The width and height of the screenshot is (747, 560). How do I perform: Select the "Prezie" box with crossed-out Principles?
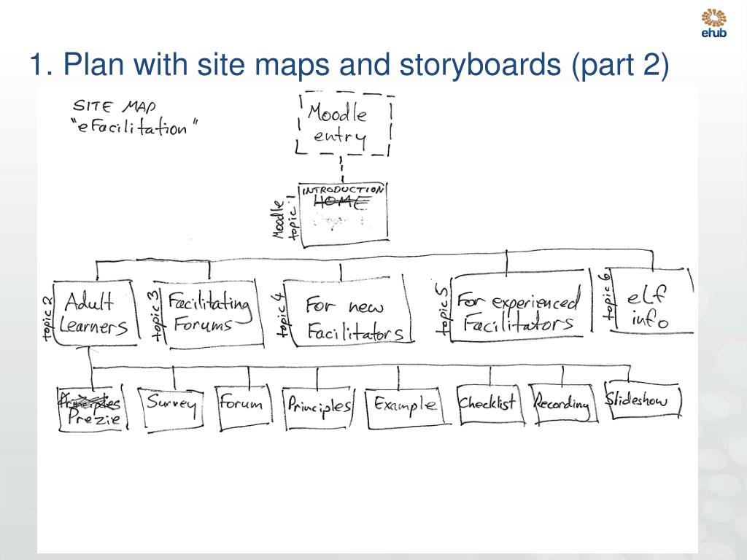click(x=92, y=408)
